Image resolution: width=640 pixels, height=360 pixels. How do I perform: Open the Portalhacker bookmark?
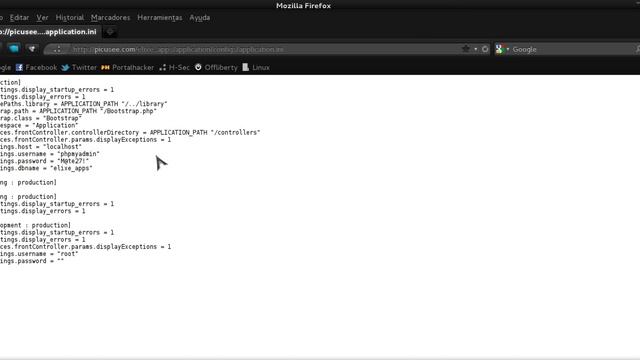click(127, 67)
